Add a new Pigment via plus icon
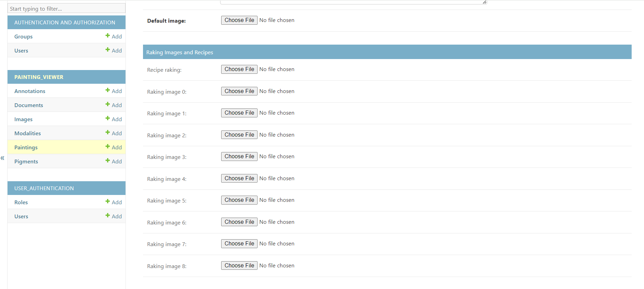Image resolution: width=644 pixels, height=289 pixels. (108, 161)
